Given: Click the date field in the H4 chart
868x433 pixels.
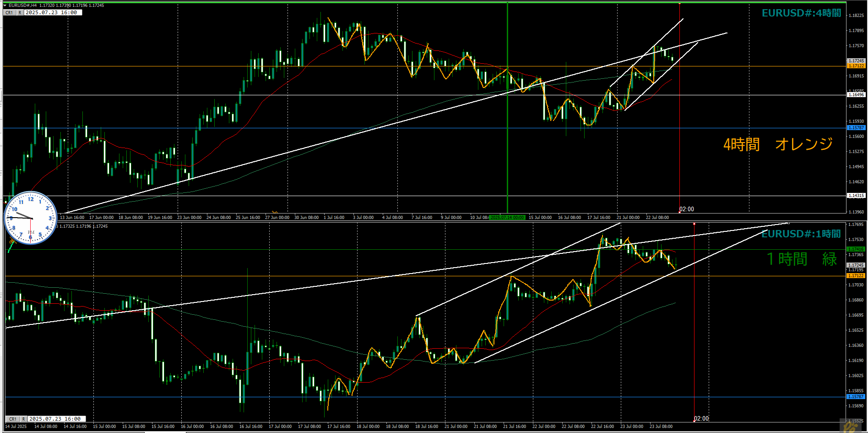Looking at the screenshot, I should (53, 13).
